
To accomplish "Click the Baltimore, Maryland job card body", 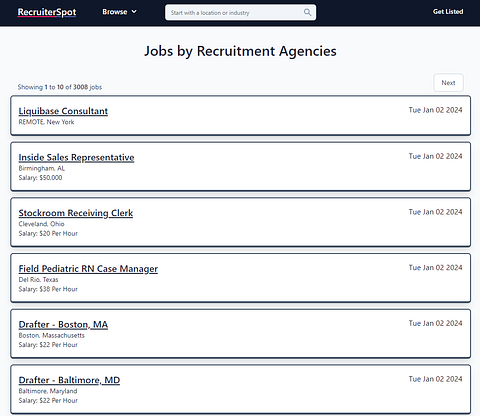I will coord(240,389).
